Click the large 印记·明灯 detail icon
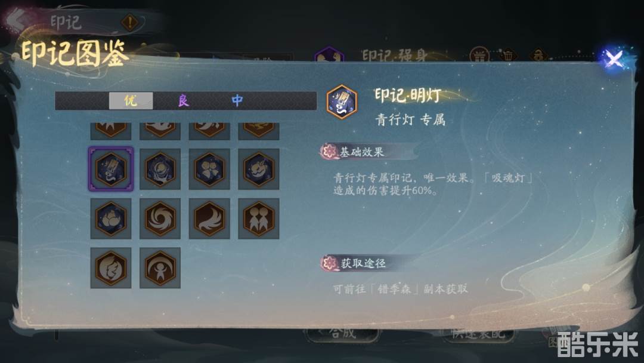Viewport: 644px width, 363px height. (342, 101)
